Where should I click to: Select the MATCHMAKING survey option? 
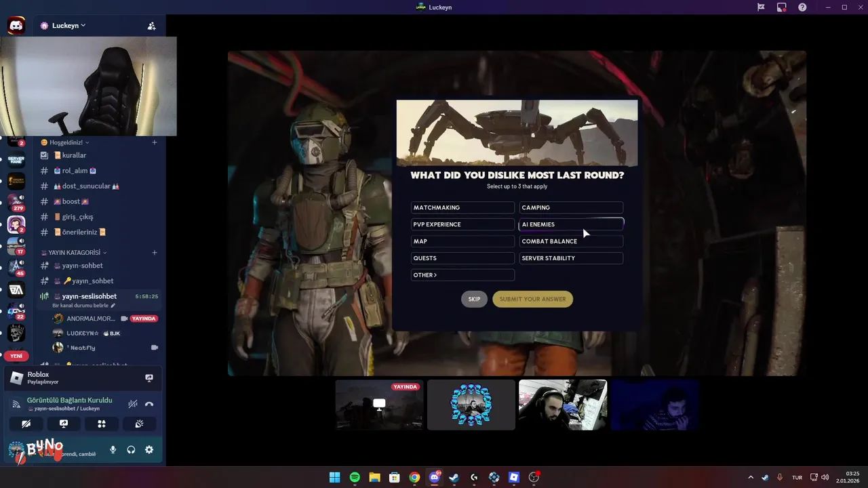click(462, 207)
